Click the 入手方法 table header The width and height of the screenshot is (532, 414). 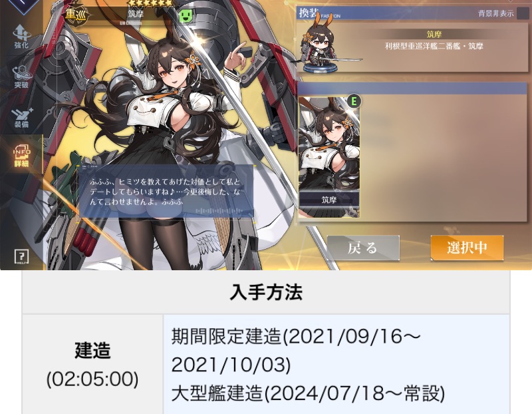point(266,292)
